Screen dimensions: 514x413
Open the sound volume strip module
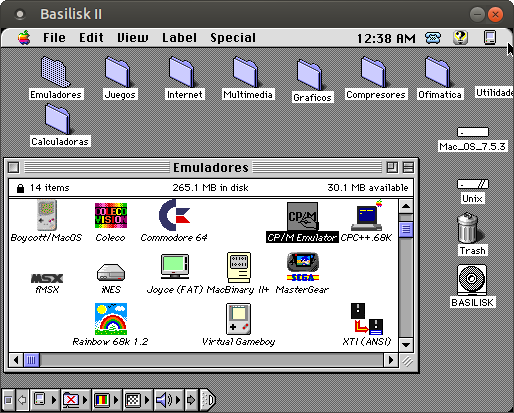[x=168, y=399]
